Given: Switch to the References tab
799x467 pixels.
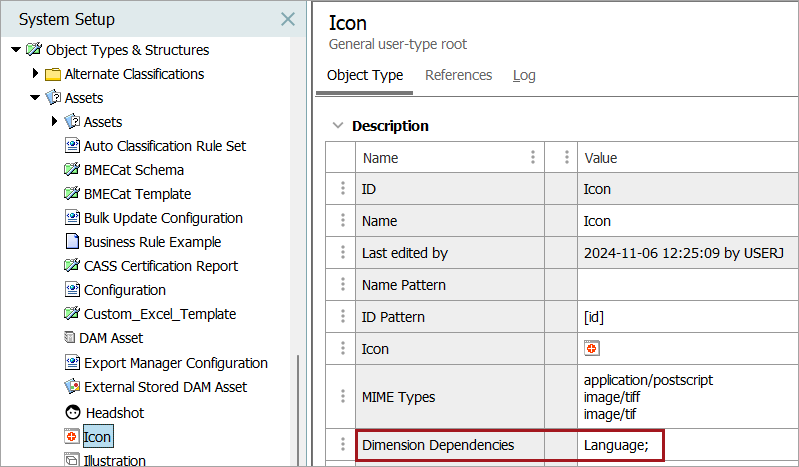Looking at the screenshot, I should [x=458, y=75].
